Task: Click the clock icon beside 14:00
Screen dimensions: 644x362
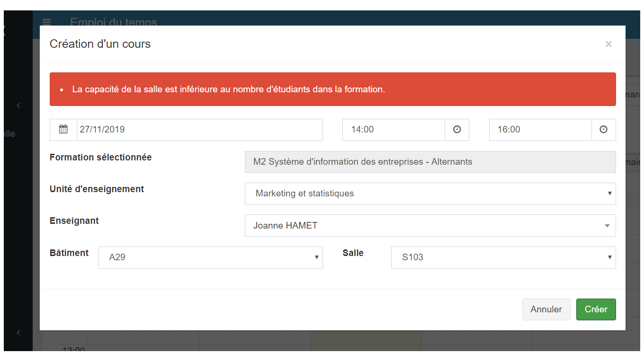Action: pos(456,130)
